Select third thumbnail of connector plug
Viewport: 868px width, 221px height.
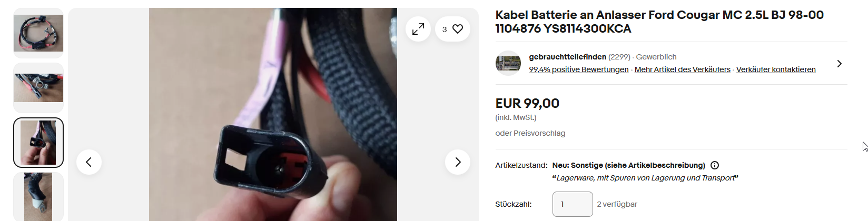pyautogui.click(x=38, y=143)
